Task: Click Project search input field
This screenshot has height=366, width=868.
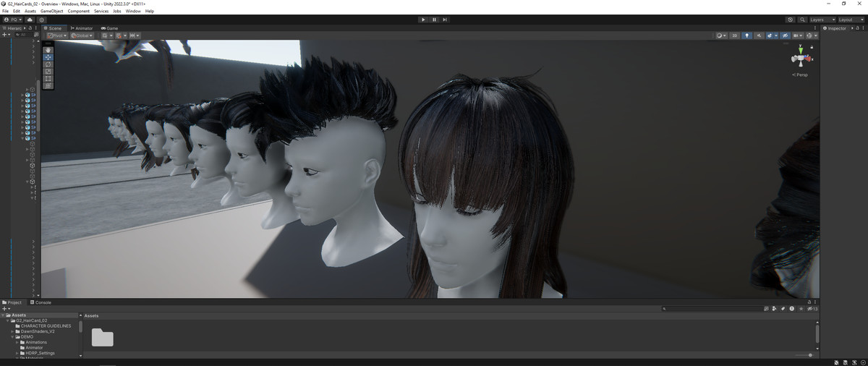Action: pyautogui.click(x=712, y=309)
